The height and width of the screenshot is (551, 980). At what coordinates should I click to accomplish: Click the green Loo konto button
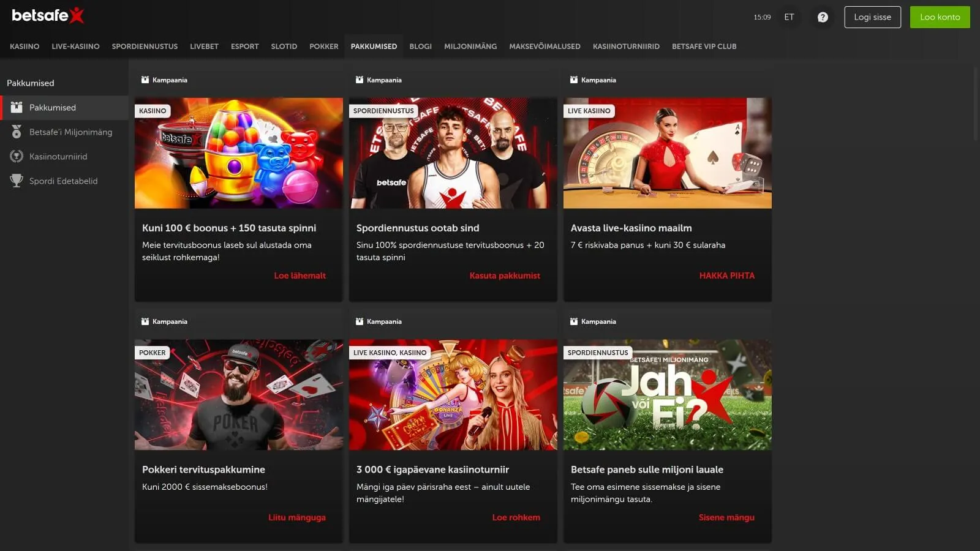coord(940,17)
